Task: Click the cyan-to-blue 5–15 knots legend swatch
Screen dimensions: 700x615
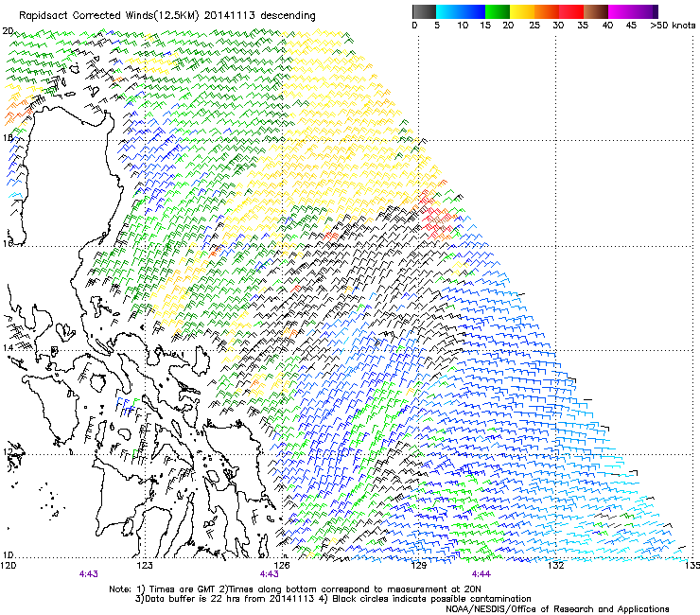Action: click(x=461, y=11)
